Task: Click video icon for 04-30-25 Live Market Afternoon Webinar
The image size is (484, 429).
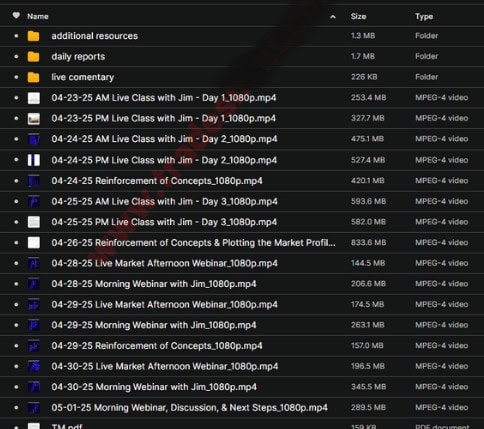Action: point(34,366)
